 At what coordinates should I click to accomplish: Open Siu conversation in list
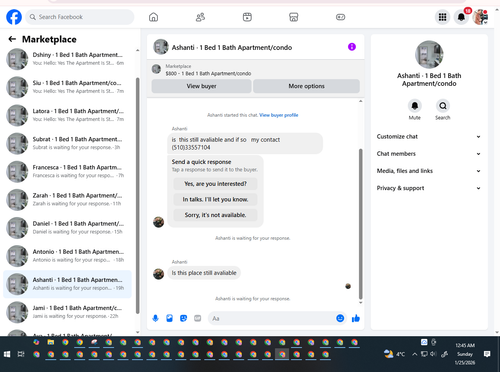[68, 87]
